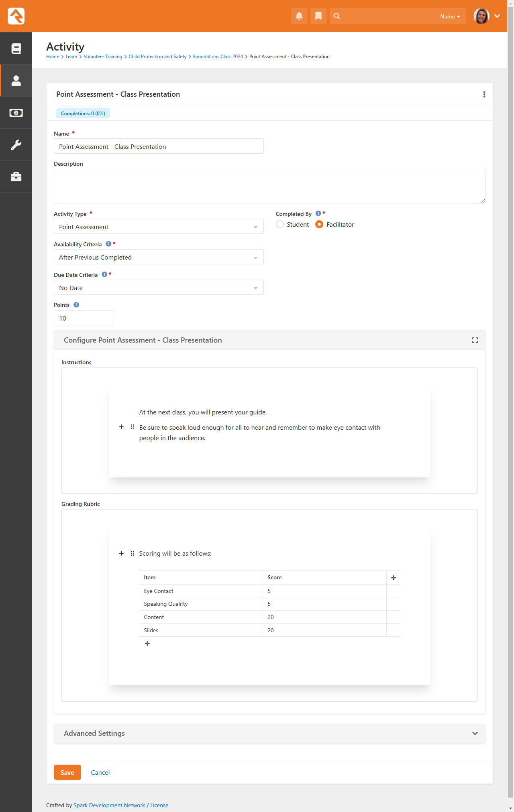This screenshot has width=514, height=812.
Task: Show Completed By info tooltip icon
Action: [x=318, y=213]
